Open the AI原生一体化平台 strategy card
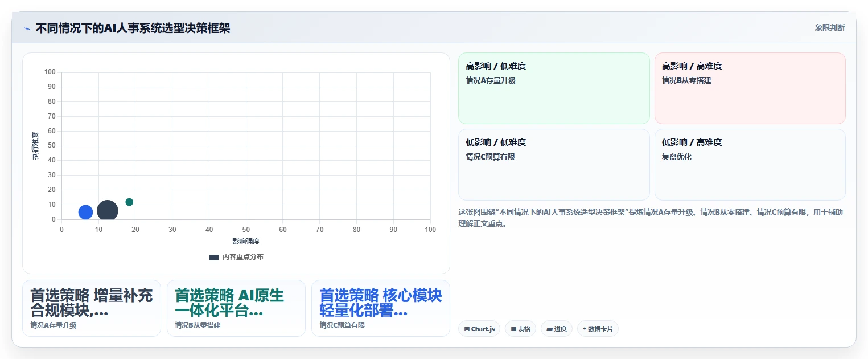Image resolution: width=868 pixels, height=359 pixels. 236,308
